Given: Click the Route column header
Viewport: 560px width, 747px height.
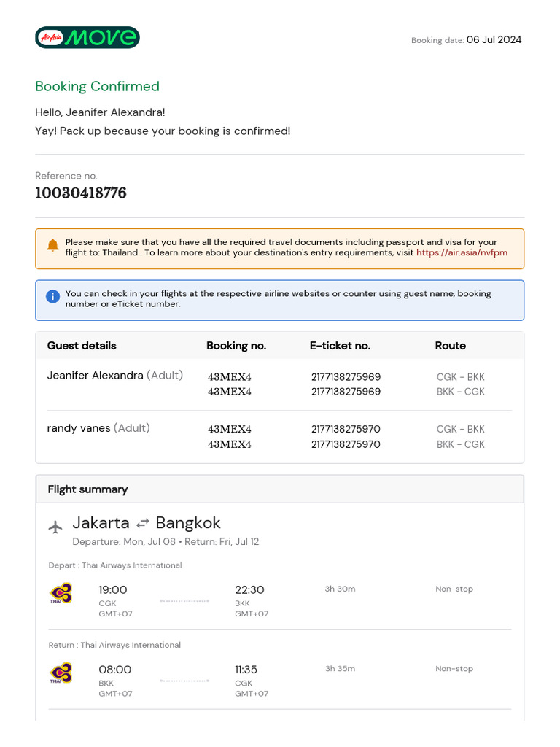Looking at the screenshot, I should [451, 346].
